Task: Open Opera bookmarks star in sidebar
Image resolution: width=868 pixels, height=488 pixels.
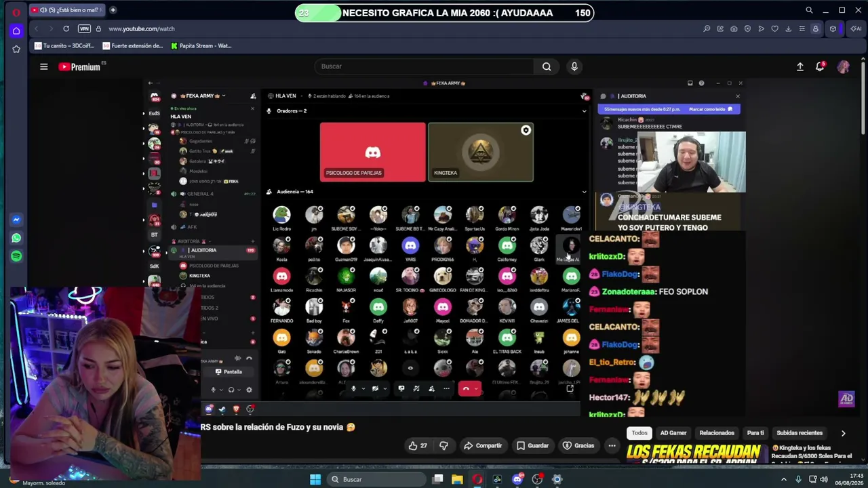Action: coord(16,49)
